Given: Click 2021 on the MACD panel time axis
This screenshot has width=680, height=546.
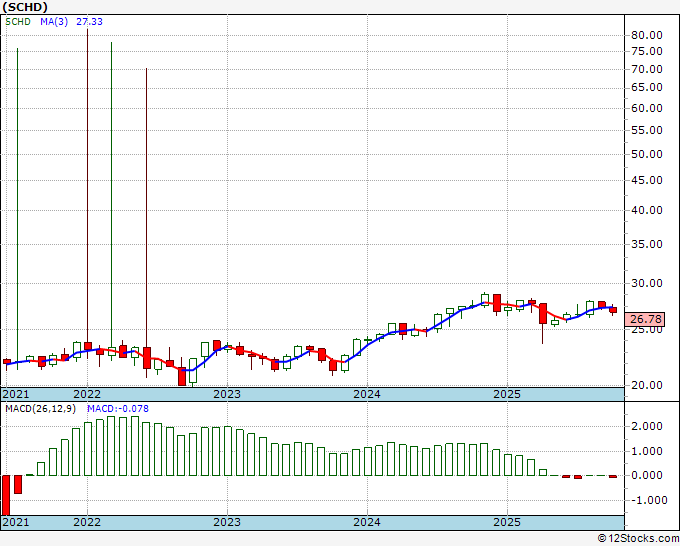Looking at the screenshot, I should click(x=16, y=522).
